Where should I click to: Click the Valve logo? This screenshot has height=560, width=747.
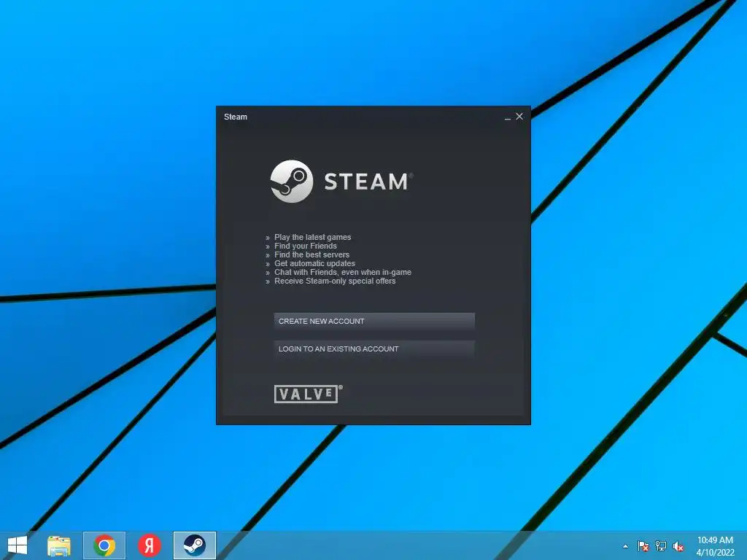point(309,394)
